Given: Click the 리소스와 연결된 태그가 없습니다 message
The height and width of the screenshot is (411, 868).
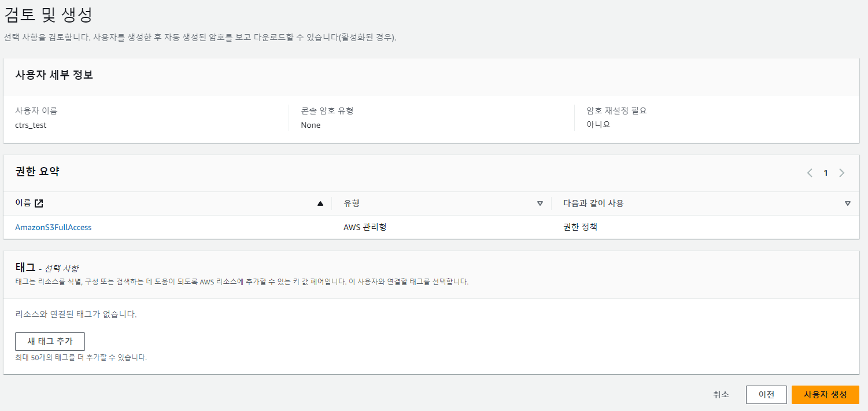Looking at the screenshot, I should coord(76,314).
